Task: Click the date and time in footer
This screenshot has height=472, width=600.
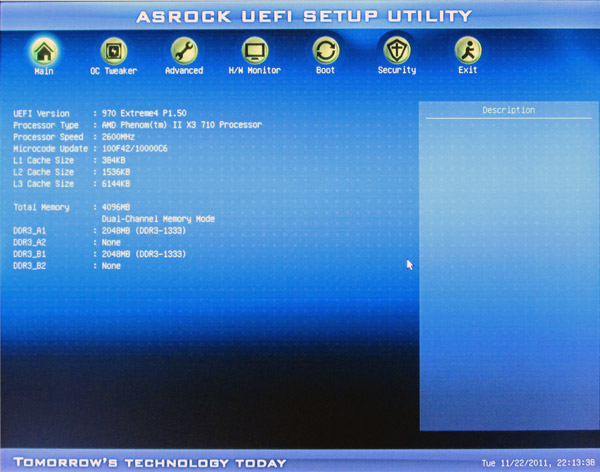Action: [538, 463]
